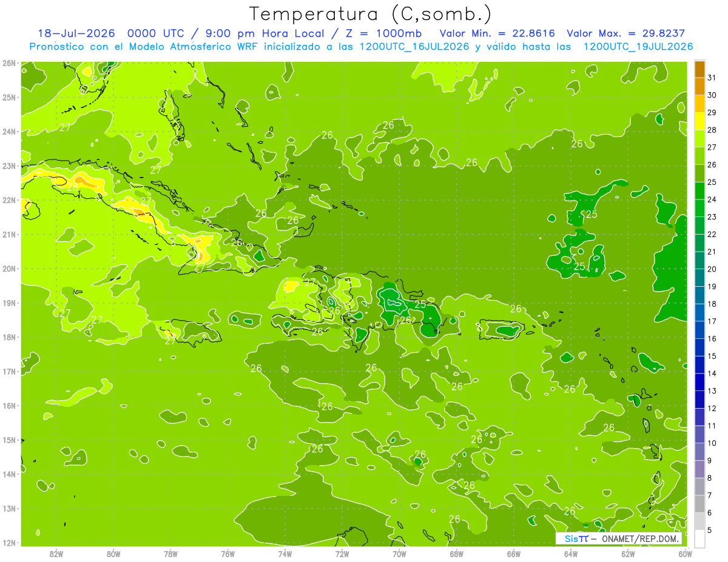Click the "62W" longitude axis label

click(629, 554)
